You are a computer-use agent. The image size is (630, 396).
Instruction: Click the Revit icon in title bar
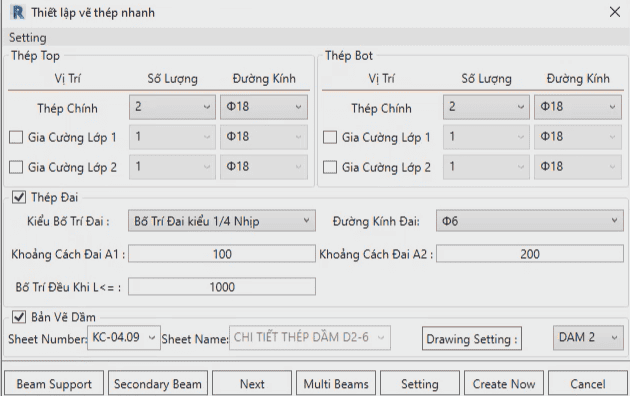click(18, 12)
